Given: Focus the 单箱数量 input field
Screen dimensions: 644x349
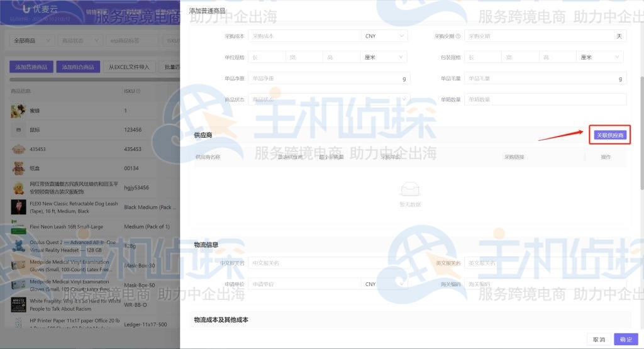Looking at the screenshot, I should point(545,99).
